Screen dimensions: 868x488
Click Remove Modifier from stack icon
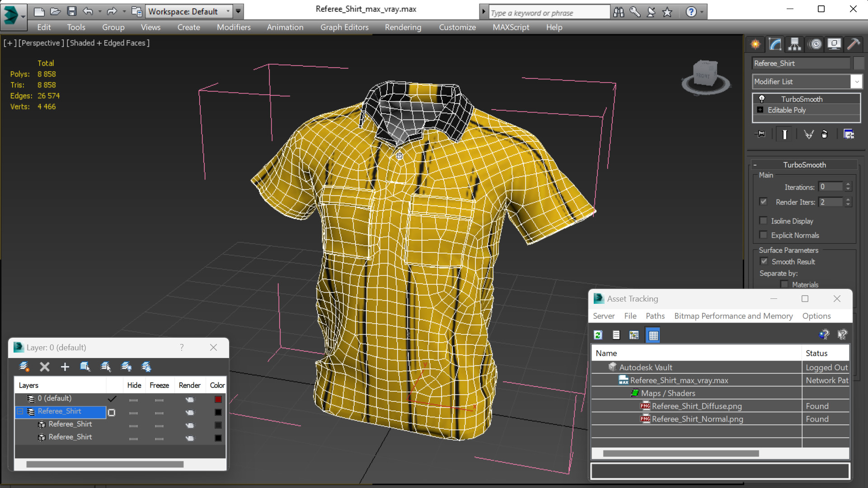[x=825, y=134]
